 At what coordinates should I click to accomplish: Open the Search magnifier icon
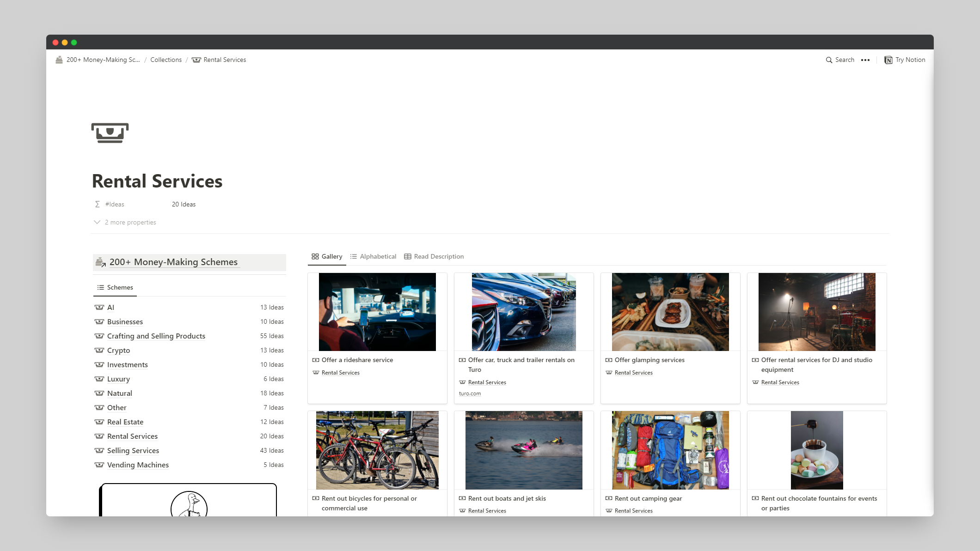click(x=829, y=60)
